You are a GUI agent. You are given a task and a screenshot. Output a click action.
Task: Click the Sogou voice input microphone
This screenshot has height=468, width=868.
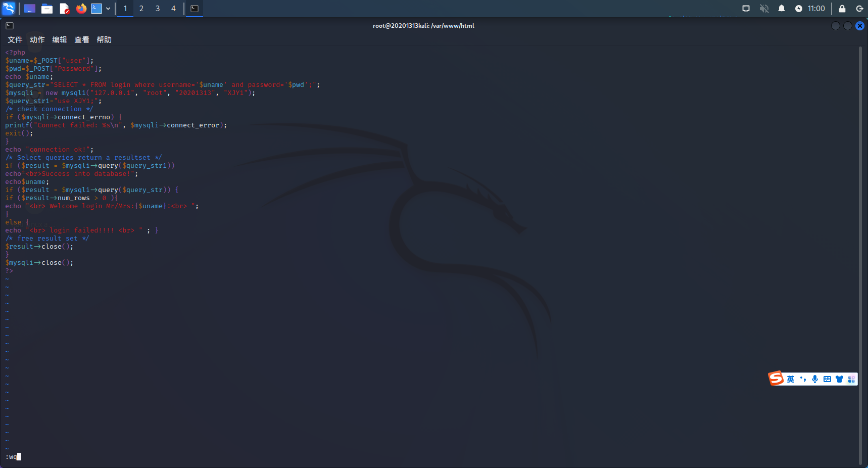[815, 379]
